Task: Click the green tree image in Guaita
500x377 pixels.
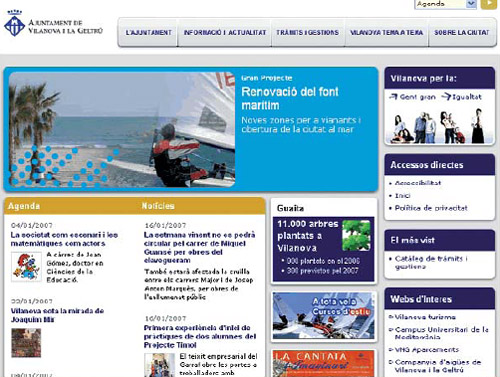Action: pos(356,235)
